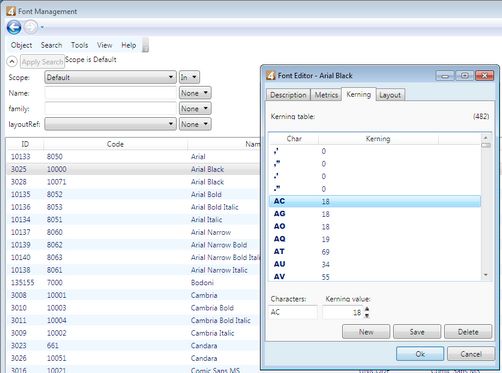Viewport: 502px width, 373px height.
Task: Switch to the Layout tab
Action: pyautogui.click(x=390, y=95)
